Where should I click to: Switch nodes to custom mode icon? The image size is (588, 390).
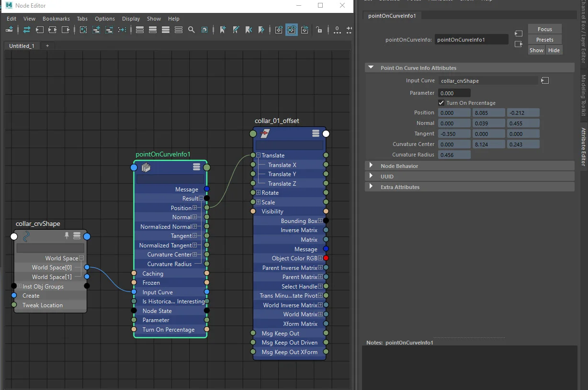pyautogui.click(x=179, y=30)
